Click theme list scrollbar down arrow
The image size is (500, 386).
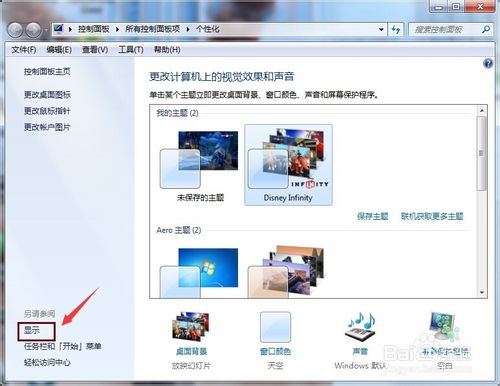[x=482, y=292]
